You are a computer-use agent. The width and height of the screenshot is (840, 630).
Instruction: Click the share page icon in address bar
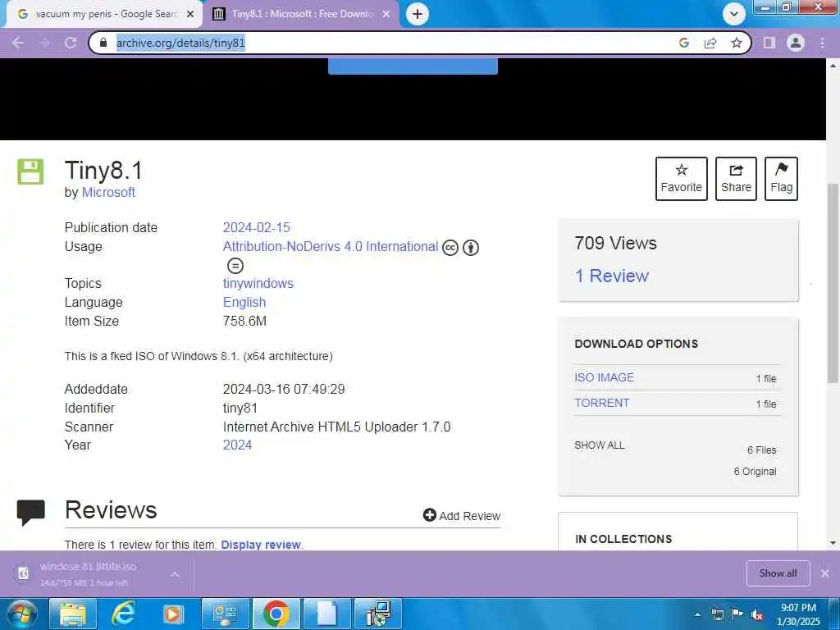710,43
